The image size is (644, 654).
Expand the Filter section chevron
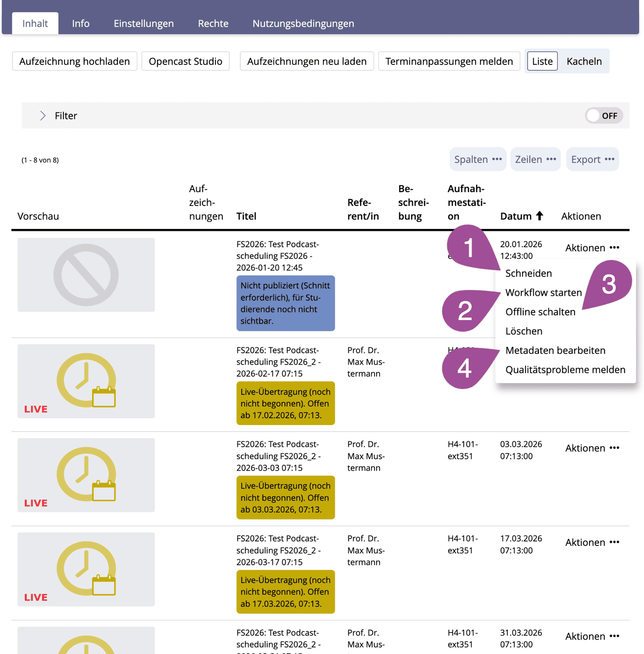[43, 115]
